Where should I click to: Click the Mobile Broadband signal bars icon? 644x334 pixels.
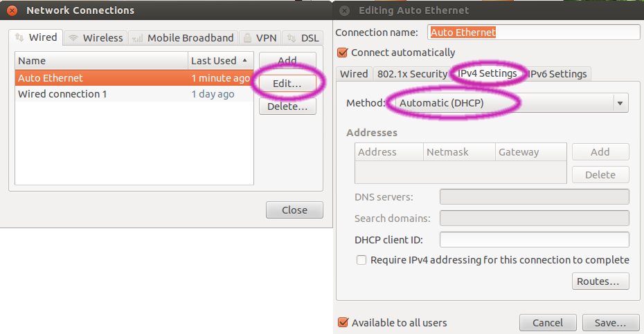tap(137, 38)
